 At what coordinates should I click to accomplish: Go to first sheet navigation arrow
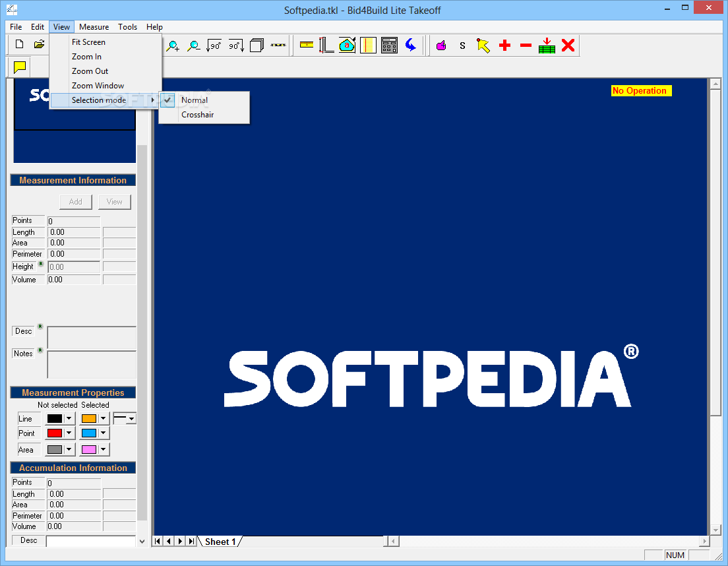tap(158, 541)
